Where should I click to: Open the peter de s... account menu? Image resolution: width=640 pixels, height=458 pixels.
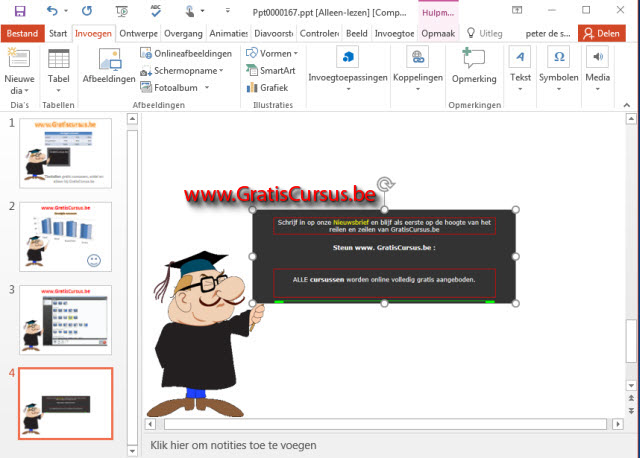(548, 34)
